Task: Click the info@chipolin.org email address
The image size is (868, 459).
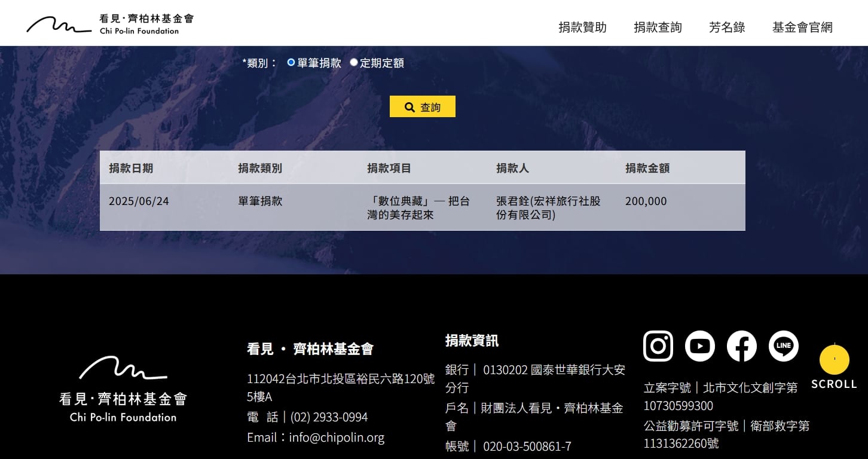Action: [x=336, y=437]
